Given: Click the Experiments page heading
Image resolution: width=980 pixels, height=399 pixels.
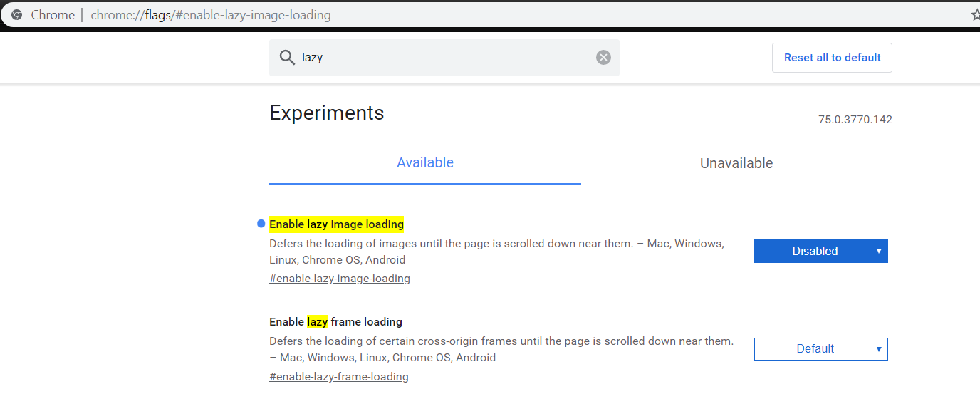Looking at the screenshot, I should pos(326,113).
